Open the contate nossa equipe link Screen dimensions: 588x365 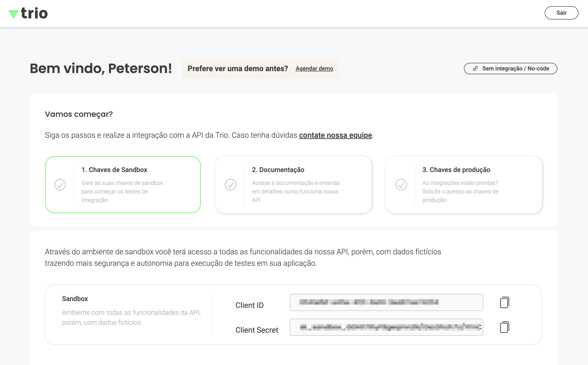pos(335,135)
